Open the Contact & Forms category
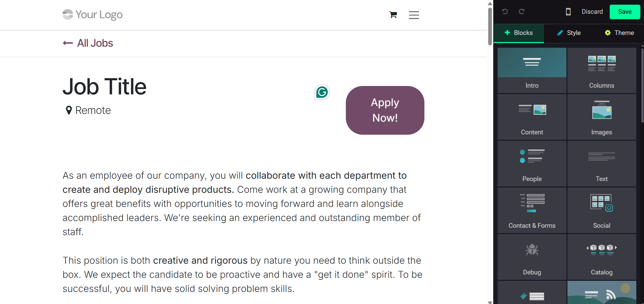 532,210
